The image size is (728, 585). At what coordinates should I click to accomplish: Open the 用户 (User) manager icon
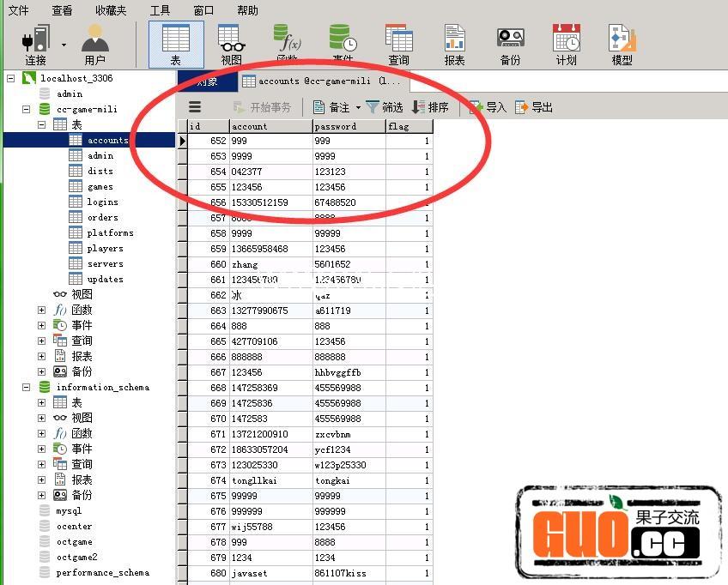point(94,45)
